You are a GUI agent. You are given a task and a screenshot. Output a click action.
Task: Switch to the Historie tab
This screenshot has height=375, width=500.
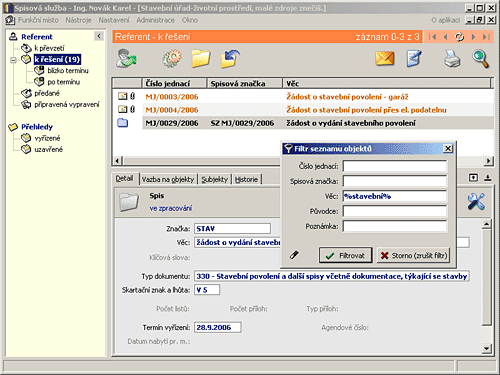click(246, 179)
